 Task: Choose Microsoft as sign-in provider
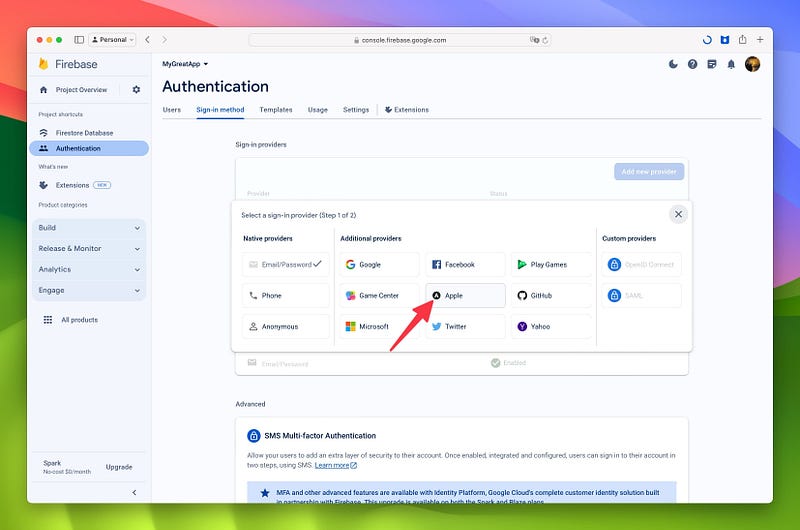(x=380, y=326)
